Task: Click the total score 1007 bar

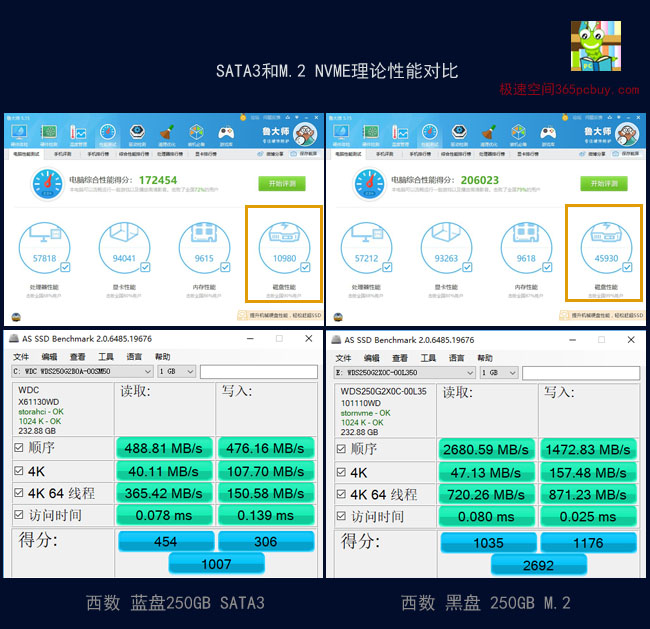Action: (x=216, y=564)
